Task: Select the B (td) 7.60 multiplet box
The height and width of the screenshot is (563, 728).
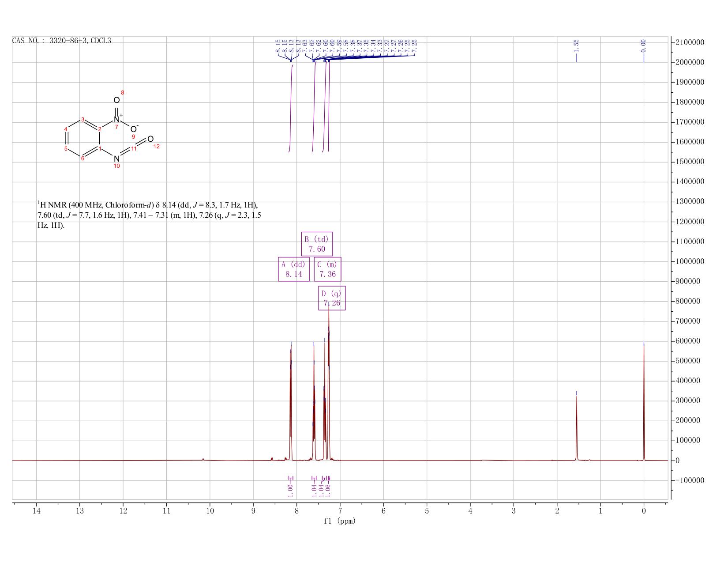Action: (317, 244)
